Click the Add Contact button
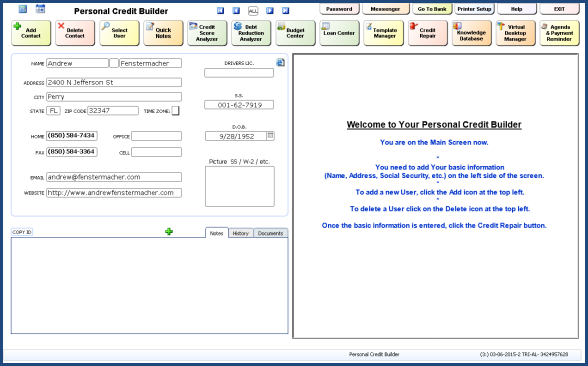The width and height of the screenshot is (588, 366). pos(31,33)
